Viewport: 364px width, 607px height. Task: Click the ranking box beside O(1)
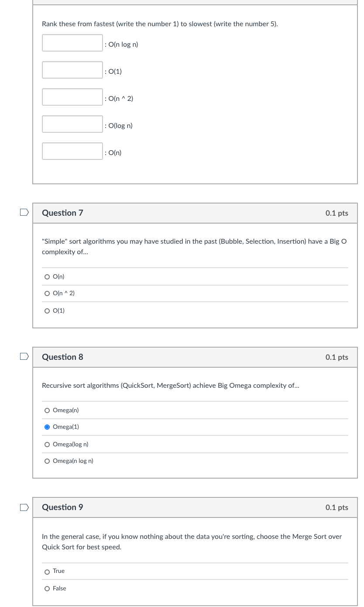pos(72,70)
